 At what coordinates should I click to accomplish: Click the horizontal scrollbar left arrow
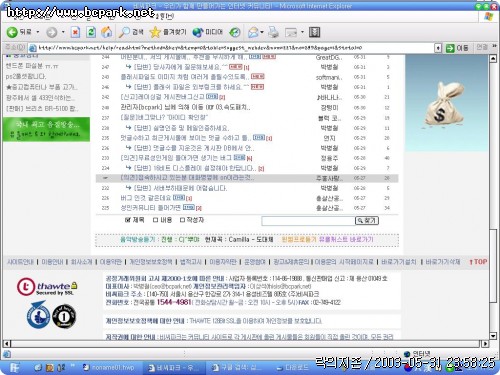tap(7, 343)
